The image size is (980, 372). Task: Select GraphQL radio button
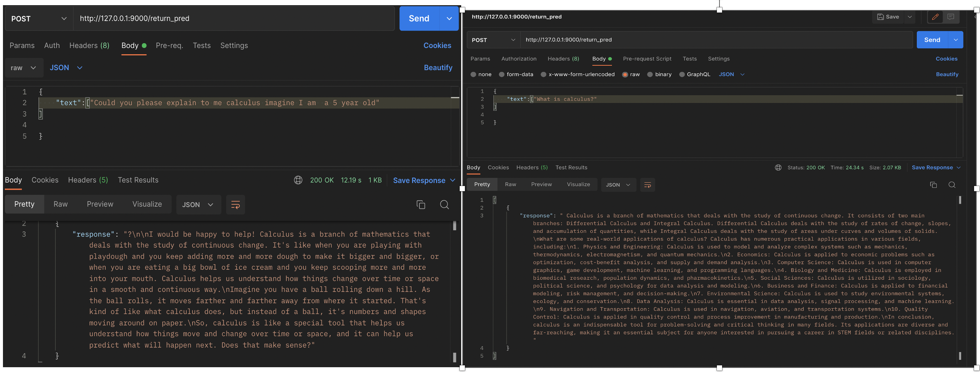[682, 75]
